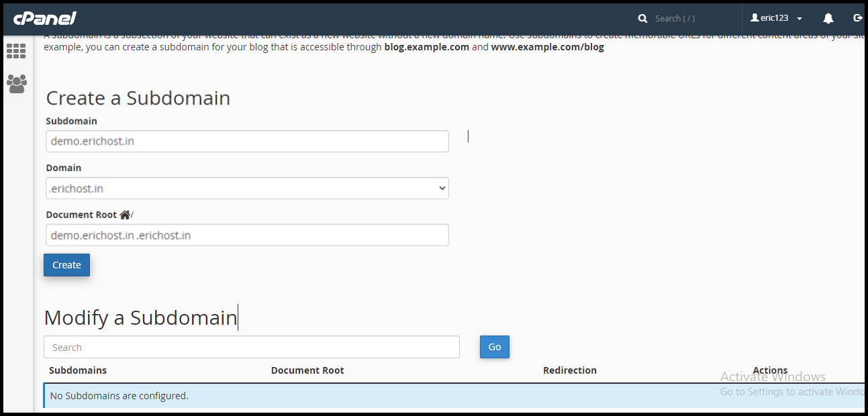
Task: Click the Redirection column header
Action: pos(569,370)
